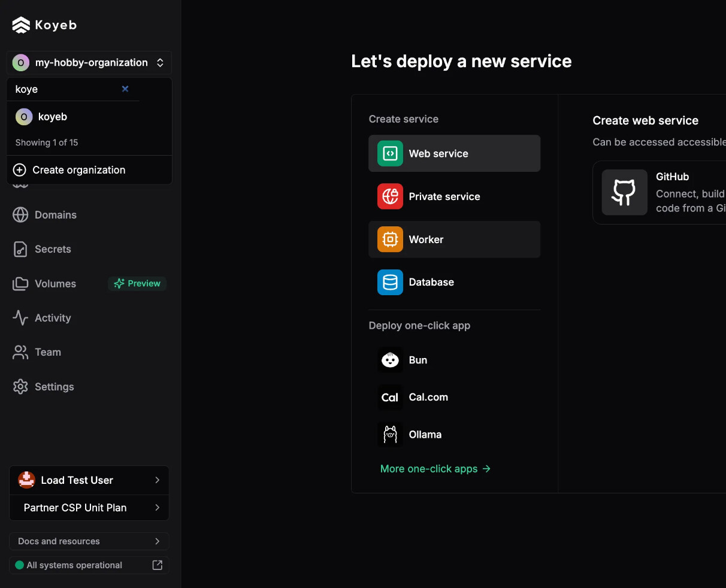Deploy the Ollama one-click app
This screenshot has height=588, width=726.
point(455,435)
